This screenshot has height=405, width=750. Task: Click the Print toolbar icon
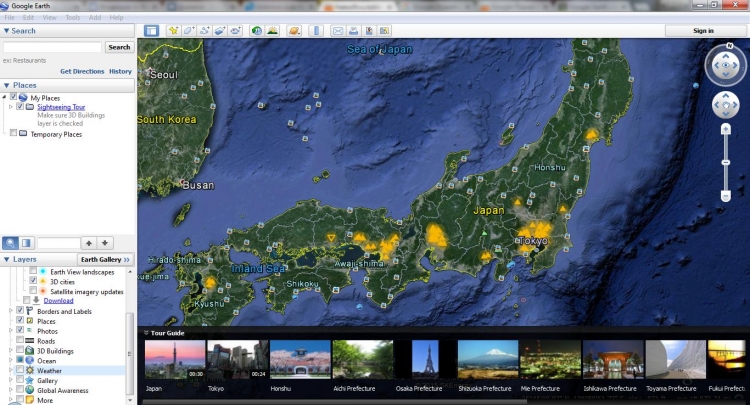coord(353,31)
